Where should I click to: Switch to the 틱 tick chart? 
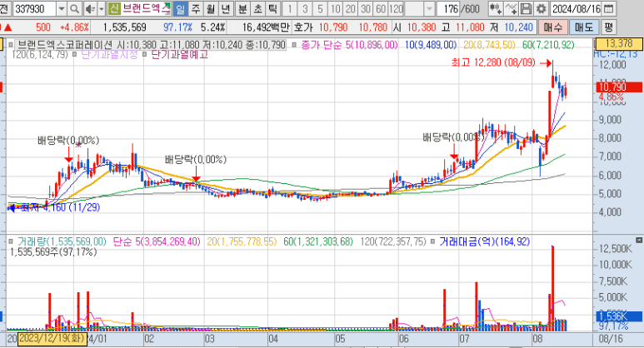[272, 8]
